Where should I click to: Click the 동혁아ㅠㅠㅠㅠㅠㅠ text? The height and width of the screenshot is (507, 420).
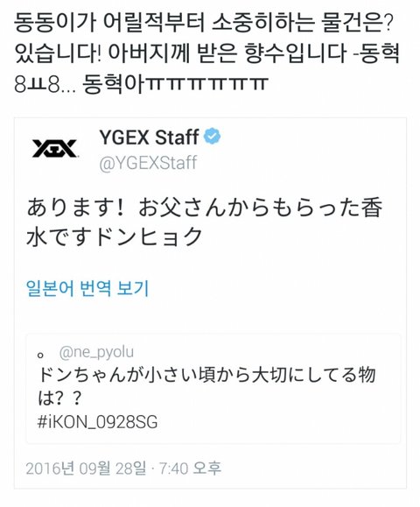[x=175, y=84]
